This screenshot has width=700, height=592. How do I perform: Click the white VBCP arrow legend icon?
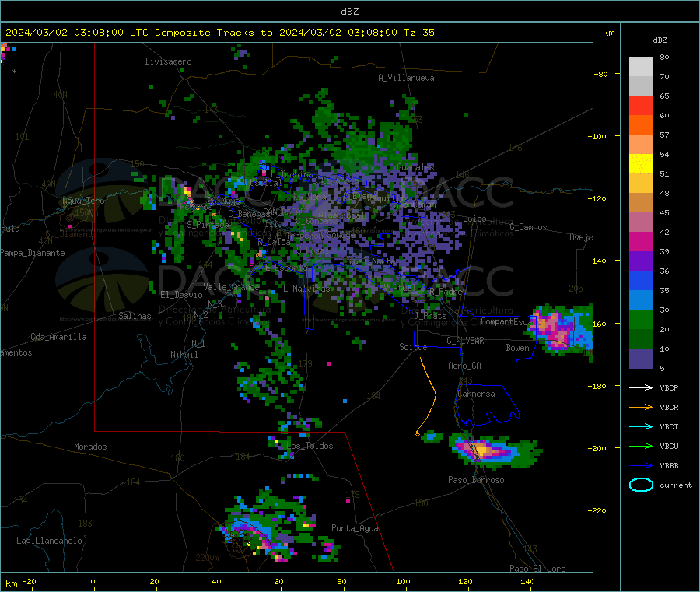[x=641, y=387]
